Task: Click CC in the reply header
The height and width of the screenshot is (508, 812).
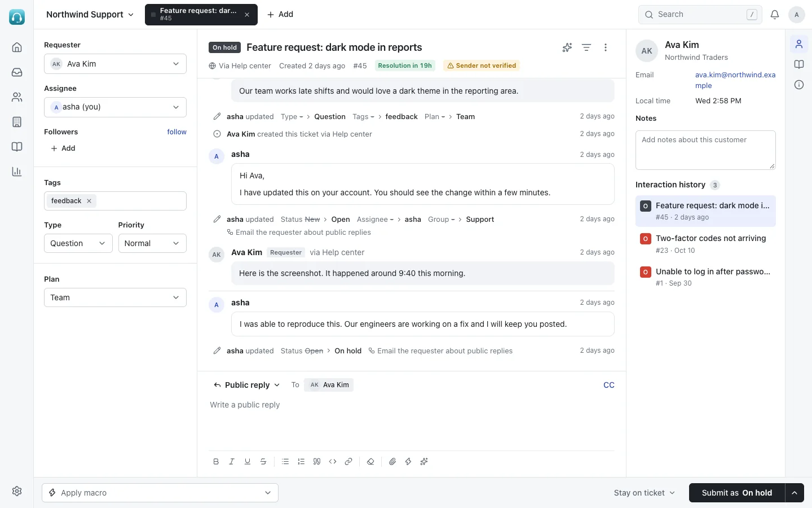Action: (x=609, y=385)
